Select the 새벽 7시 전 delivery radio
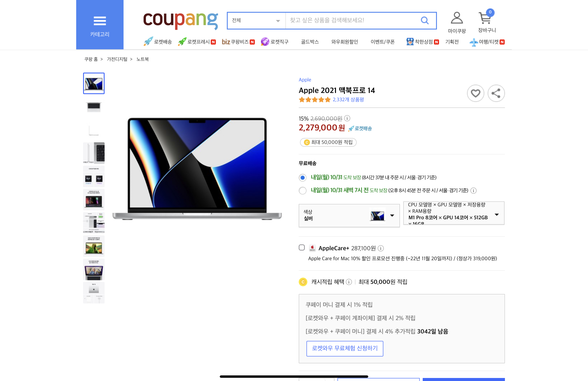This screenshot has width=588, height=381. (x=302, y=191)
